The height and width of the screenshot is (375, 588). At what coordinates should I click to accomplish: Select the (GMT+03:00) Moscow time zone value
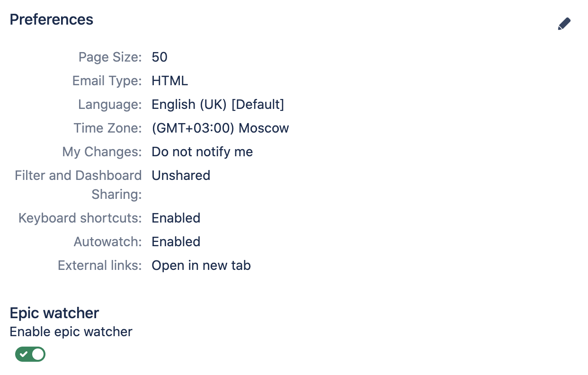220,128
